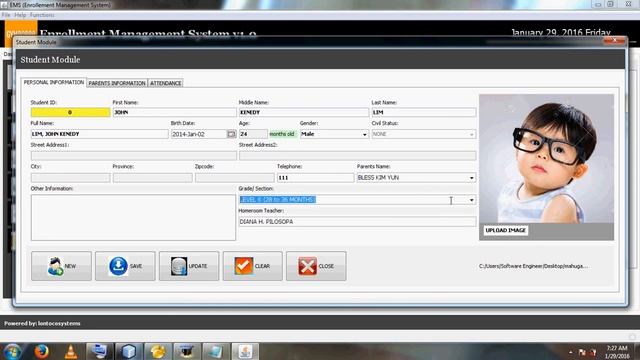Viewport: 640px width, 360px height.
Task: Click the UPDATE button
Action: click(189, 266)
